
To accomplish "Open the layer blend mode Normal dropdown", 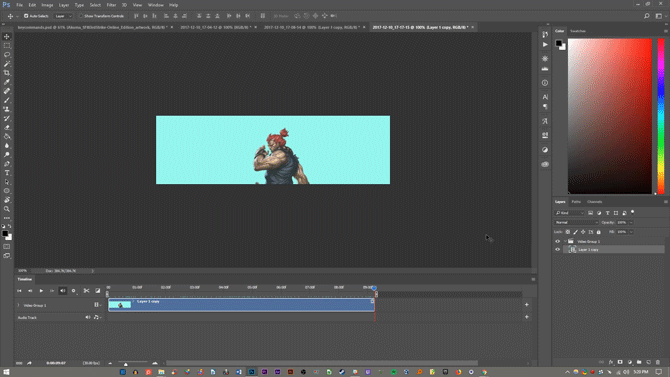I will tap(576, 222).
